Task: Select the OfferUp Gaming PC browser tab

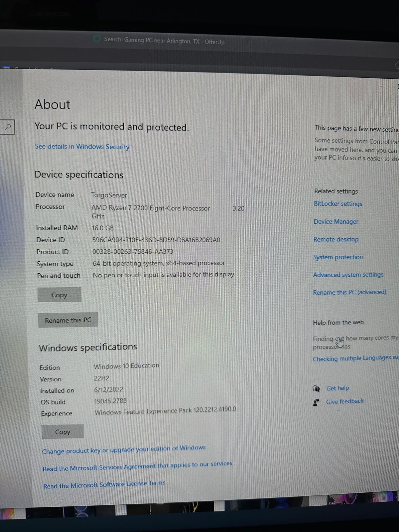Action: pyautogui.click(x=159, y=41)
